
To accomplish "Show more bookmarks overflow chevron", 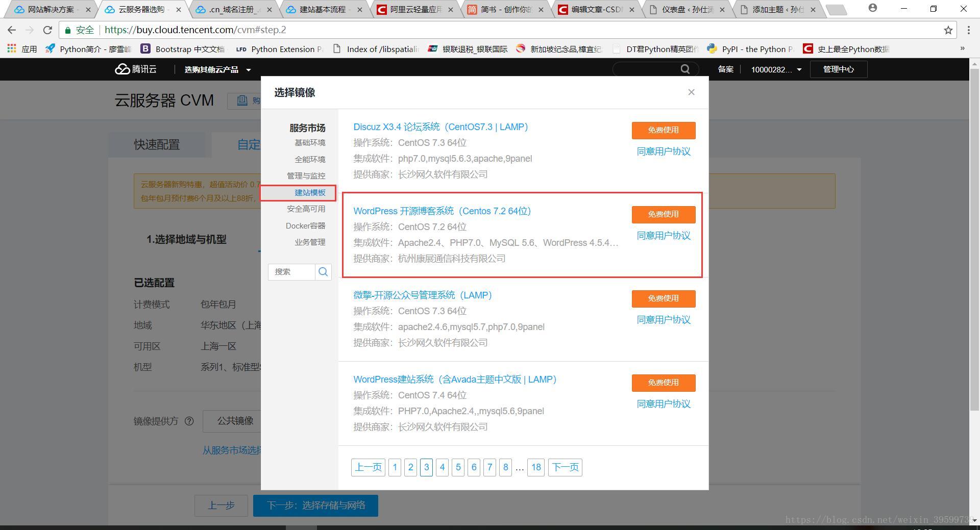I will 963,48.
